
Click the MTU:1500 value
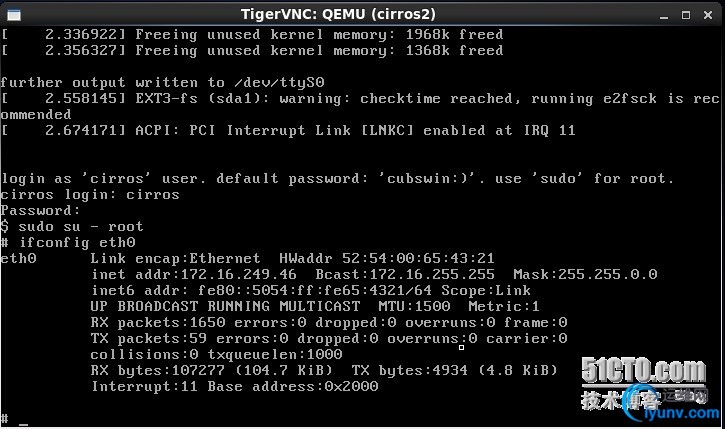point(414,306)
